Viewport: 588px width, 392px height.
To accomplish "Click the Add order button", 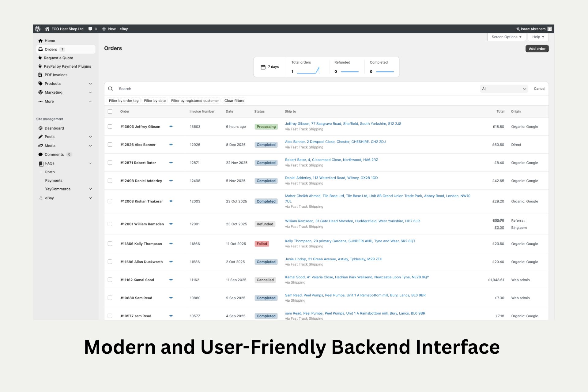I will tap(537, 49).
